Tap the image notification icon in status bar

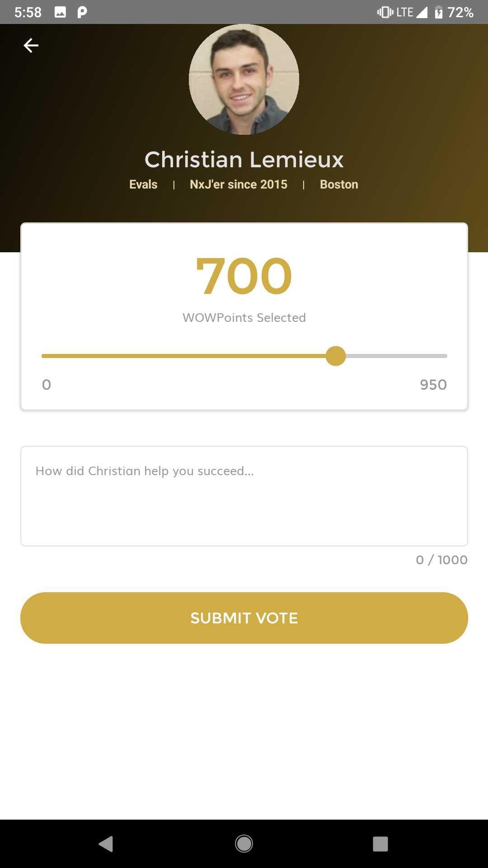60,12
